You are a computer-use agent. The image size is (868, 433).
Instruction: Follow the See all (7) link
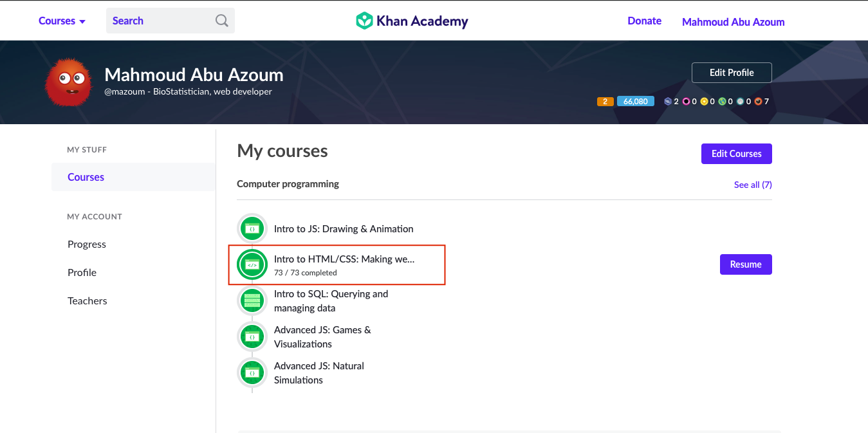(753, 185)
